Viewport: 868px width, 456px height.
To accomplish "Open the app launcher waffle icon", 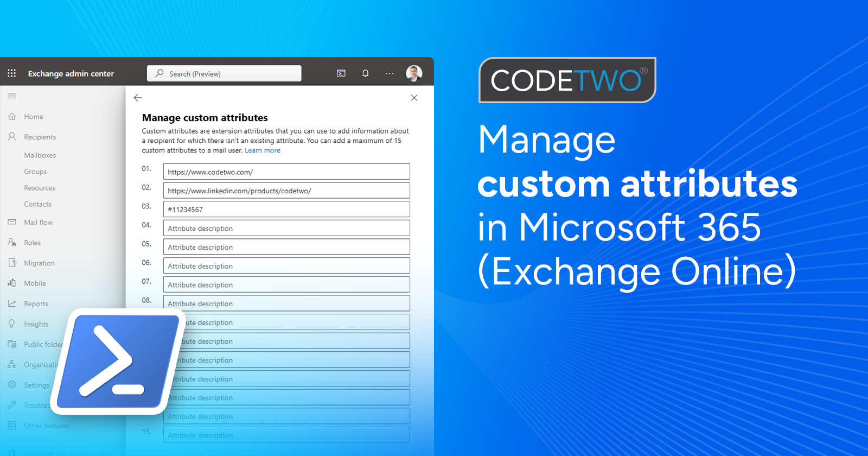I will [12, 73].
